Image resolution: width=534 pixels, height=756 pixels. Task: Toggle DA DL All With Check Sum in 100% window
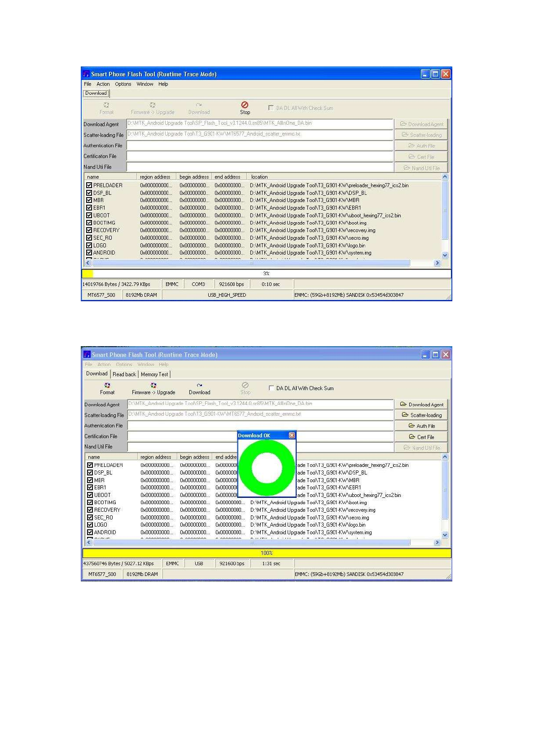tap(271, 388)
